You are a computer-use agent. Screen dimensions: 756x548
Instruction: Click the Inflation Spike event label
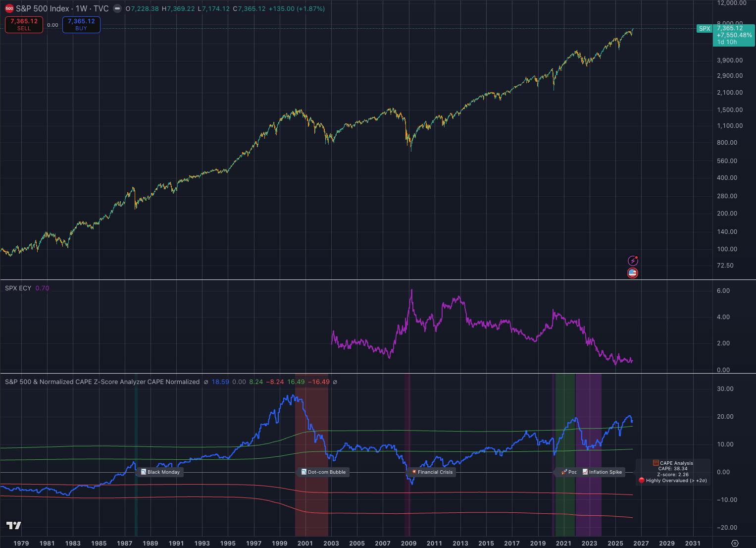click(603, 472)
